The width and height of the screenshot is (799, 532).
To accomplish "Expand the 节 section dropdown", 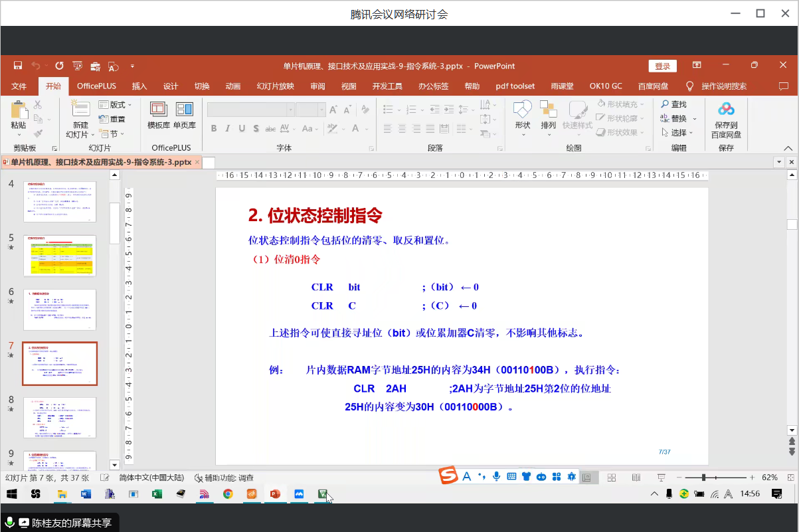I will point(112,133).
